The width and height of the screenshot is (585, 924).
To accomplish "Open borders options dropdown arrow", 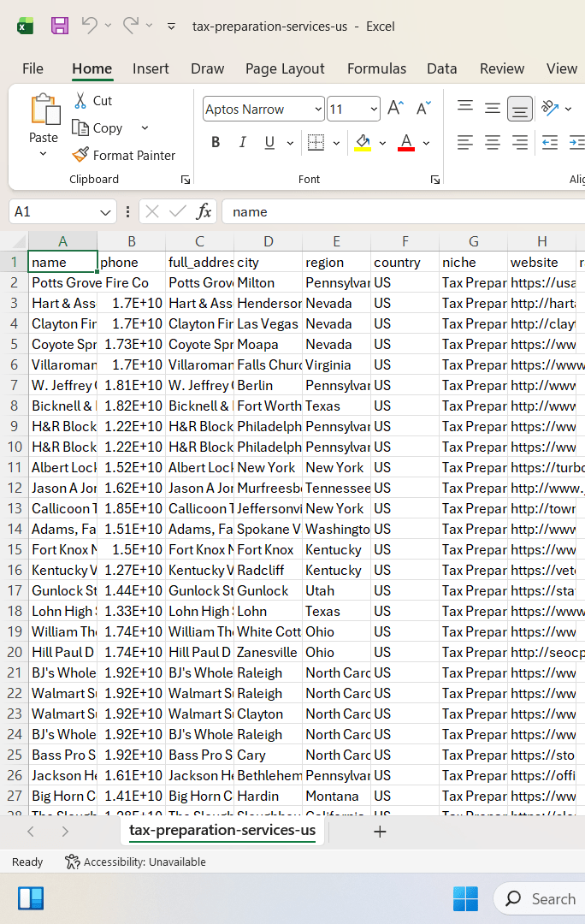I will tap(336, 143).
